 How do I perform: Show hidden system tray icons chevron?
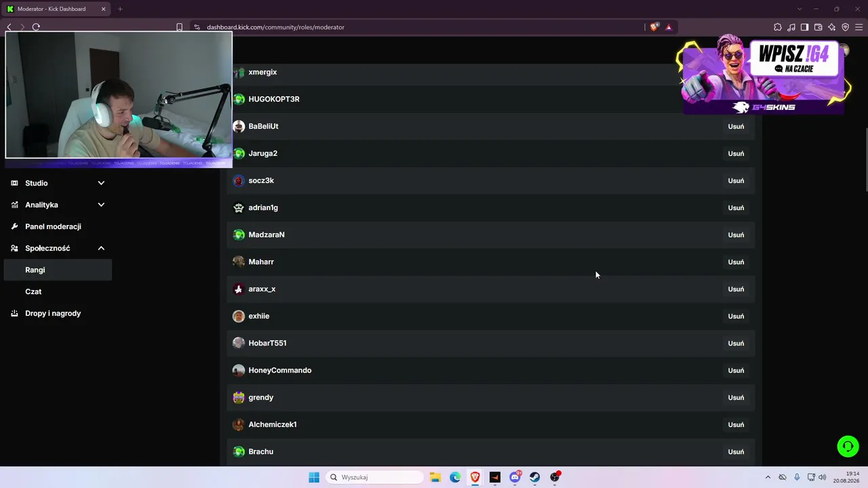(x=768, y=477)
